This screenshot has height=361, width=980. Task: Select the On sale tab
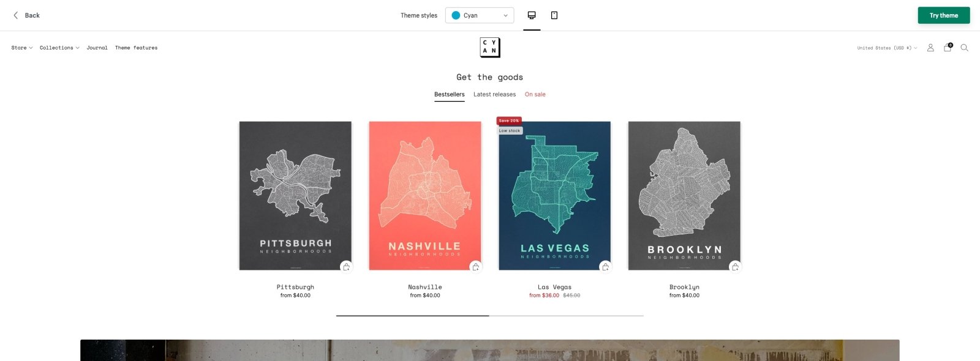pyautogui.click(x=535, y=94)
